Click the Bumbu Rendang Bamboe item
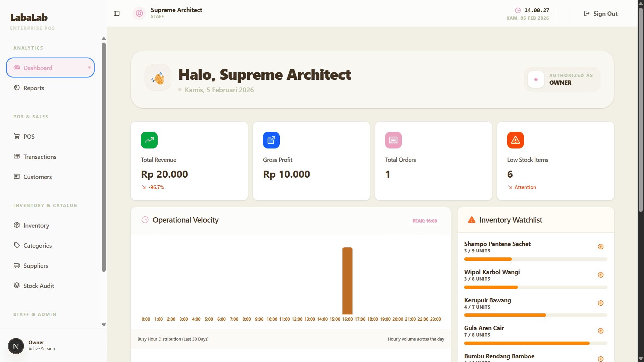The width and height of the screenshot is (644, 362). pos(499,356)
